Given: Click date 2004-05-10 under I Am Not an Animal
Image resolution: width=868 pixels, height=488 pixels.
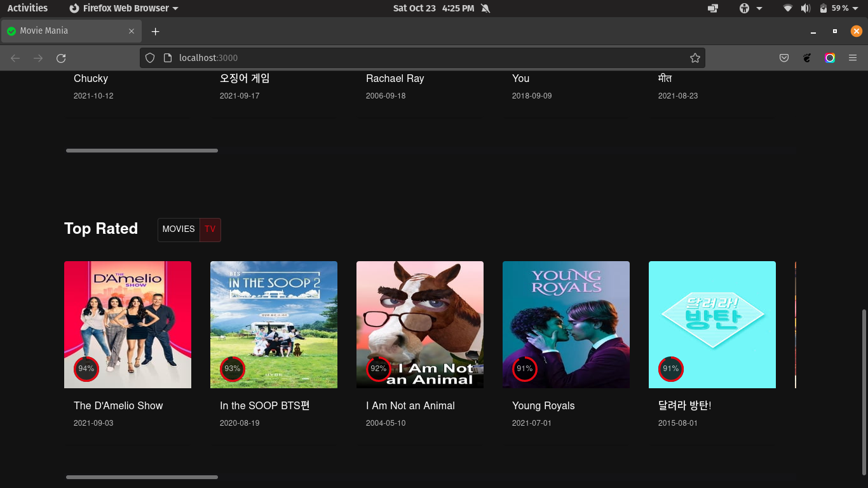Looking at the screenshot, I should (386, 423).
